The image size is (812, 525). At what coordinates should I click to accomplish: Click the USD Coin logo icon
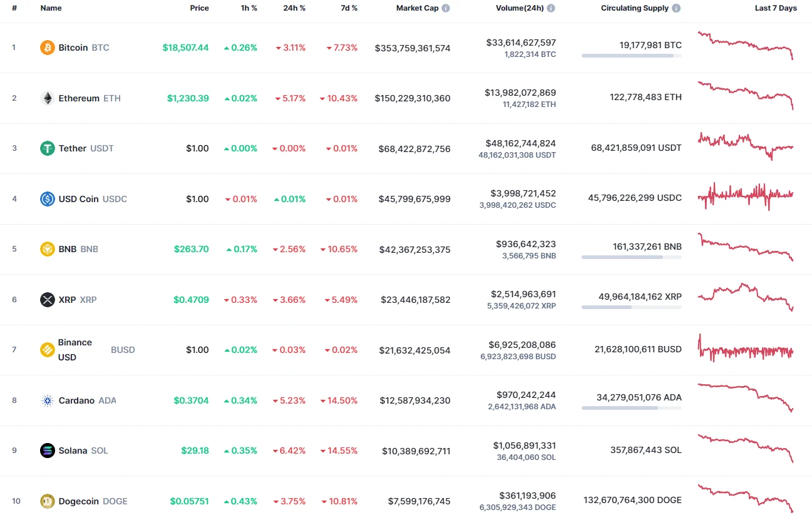(x=48, y=198)
